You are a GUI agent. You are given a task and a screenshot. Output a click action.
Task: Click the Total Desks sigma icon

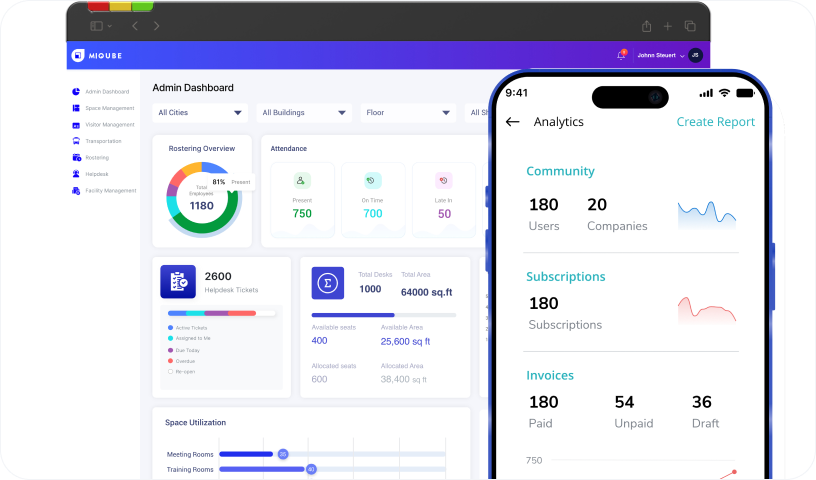pyautogui.click(x=328, y=283)
